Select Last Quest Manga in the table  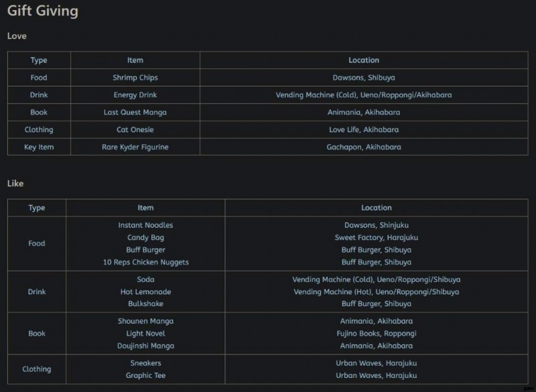[x=135, y=113]
